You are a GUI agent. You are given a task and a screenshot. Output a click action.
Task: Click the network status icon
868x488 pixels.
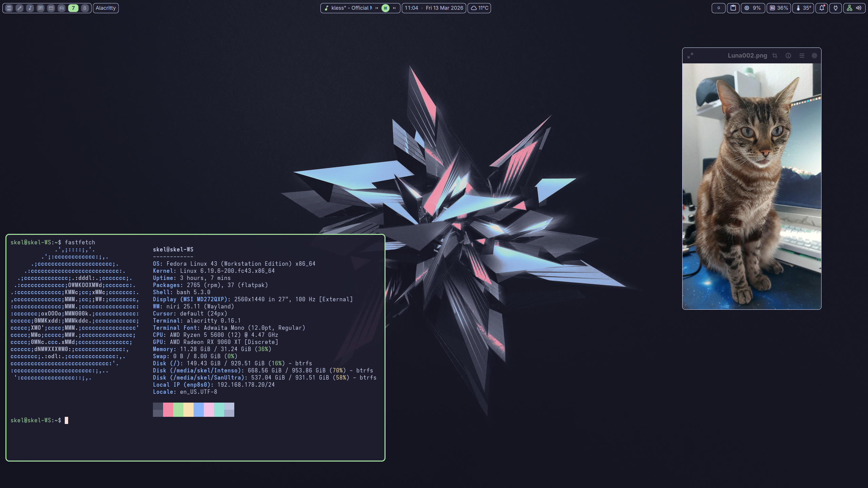(x=849, y=8)
